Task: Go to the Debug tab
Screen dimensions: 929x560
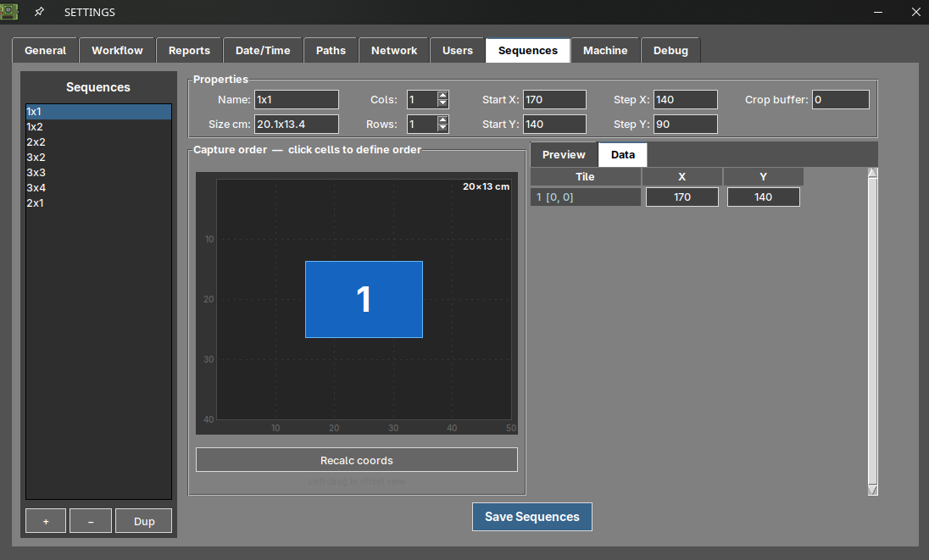Action: point(670,50)
